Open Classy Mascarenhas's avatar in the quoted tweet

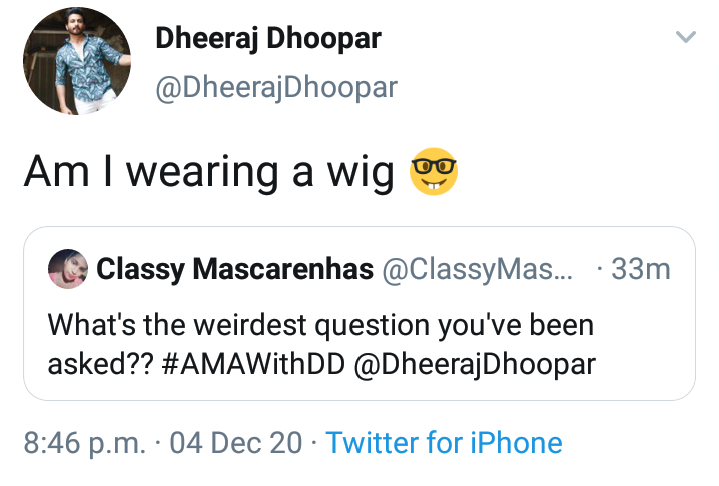click(x=68, y=269)
